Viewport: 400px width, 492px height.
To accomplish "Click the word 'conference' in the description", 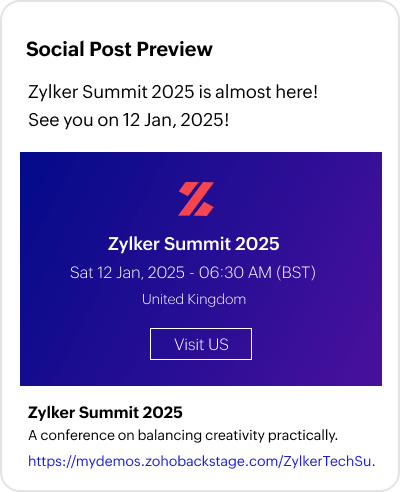I will pos(79,435).
